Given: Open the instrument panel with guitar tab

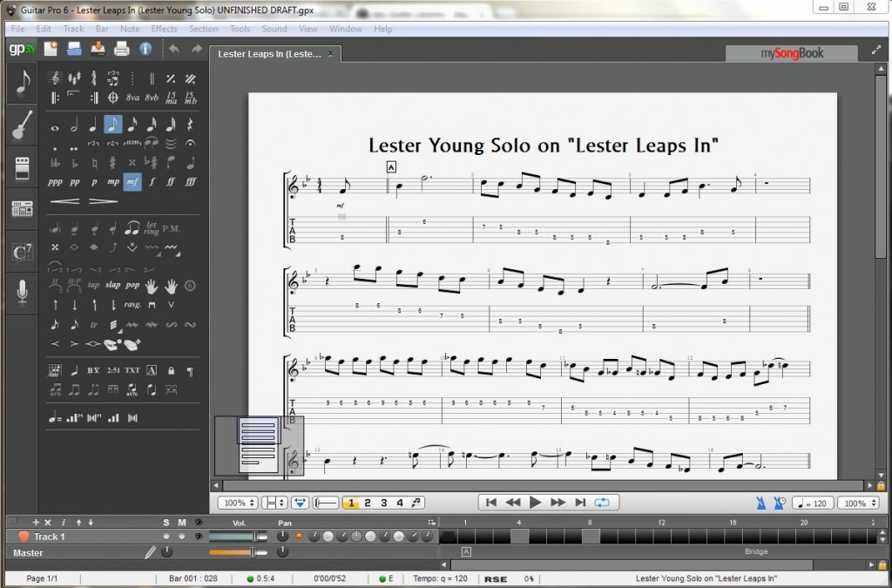Looking at the screenshot, I should (x=22, y=125).
